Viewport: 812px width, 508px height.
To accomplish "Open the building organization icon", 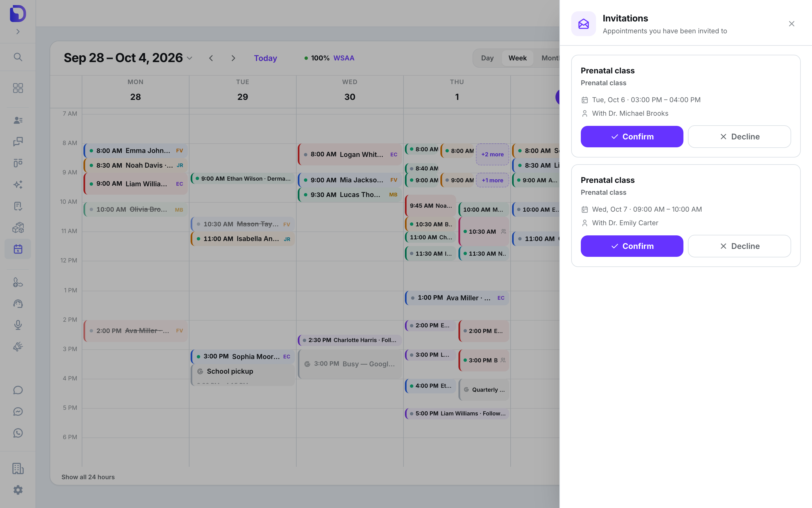I will tap(18, 468).
